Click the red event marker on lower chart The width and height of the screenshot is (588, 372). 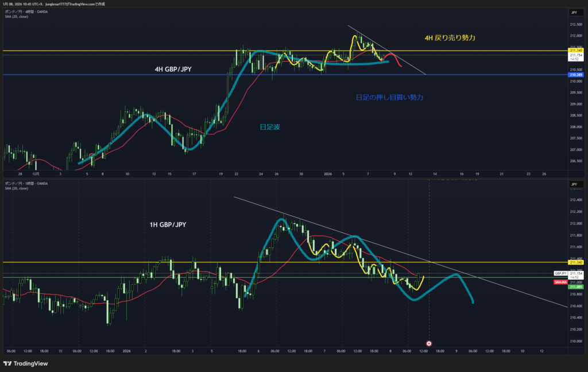pos(428,343)
